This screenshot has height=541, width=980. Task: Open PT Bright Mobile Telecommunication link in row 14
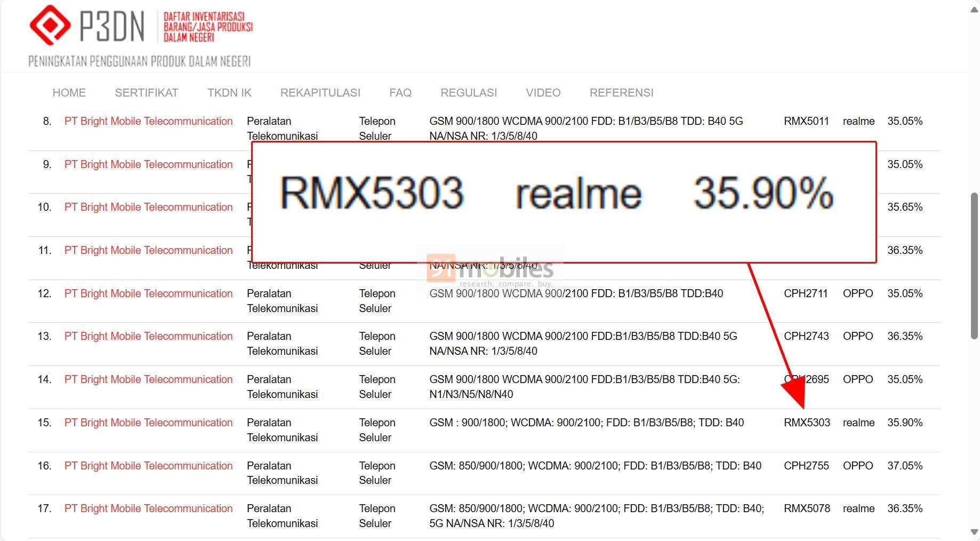click(149, 379)
